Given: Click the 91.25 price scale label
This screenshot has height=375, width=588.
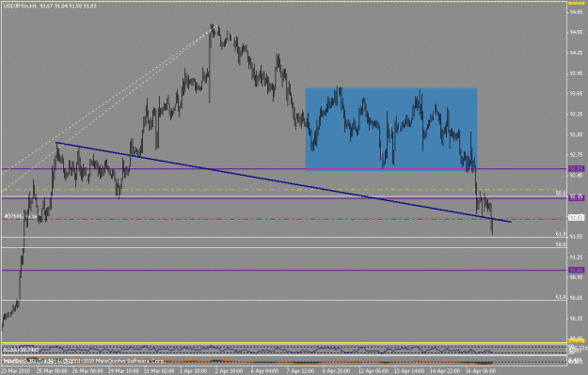Looking at the screenshot, I should pos(576,257).
